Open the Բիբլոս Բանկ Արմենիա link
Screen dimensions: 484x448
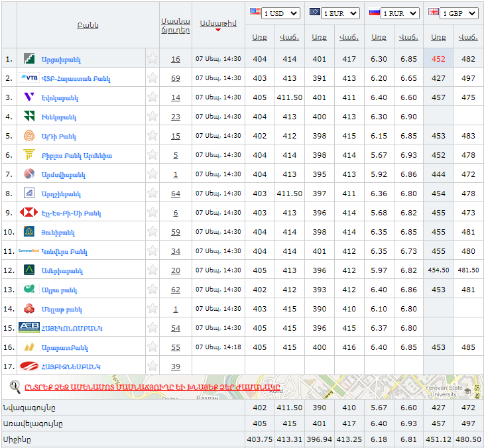pyautogui.click(x=77, y=155)
